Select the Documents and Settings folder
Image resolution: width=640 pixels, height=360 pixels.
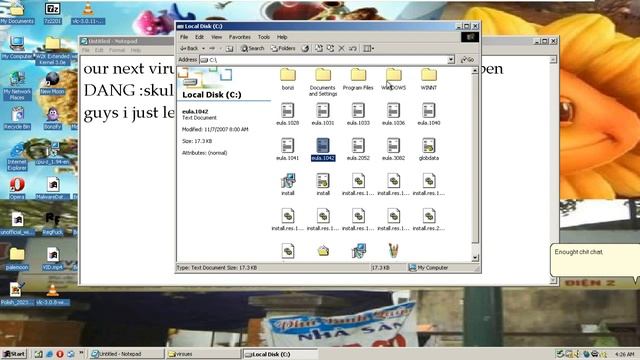pos(323,82)
